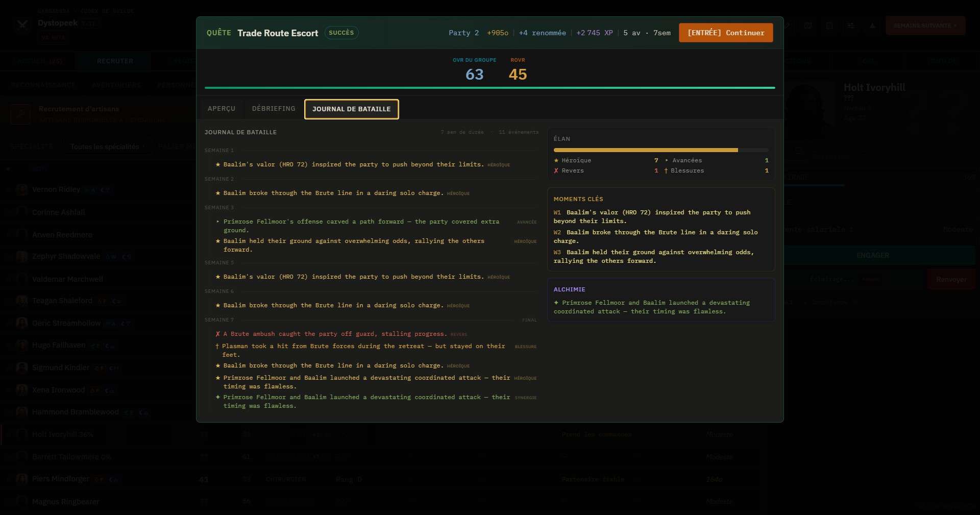This screenshot has width=980, height=515.
Task: Click the Avancées arrow icon in Élan legend
Action: (667, 160)
